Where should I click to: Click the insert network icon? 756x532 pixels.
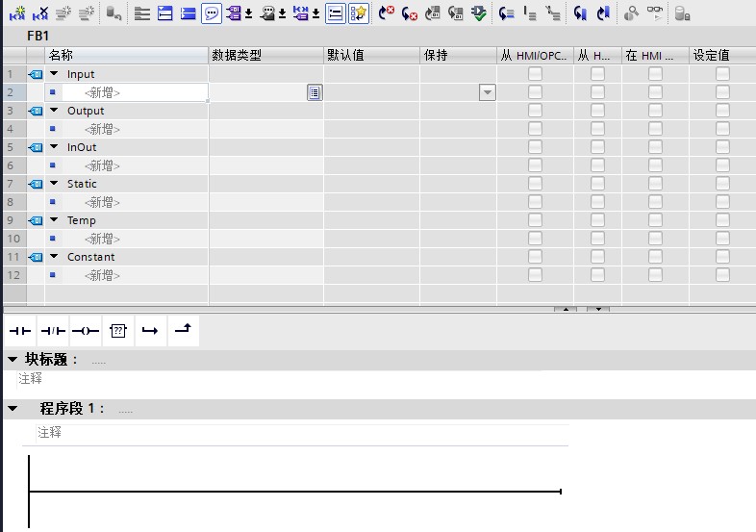point(17,13)
